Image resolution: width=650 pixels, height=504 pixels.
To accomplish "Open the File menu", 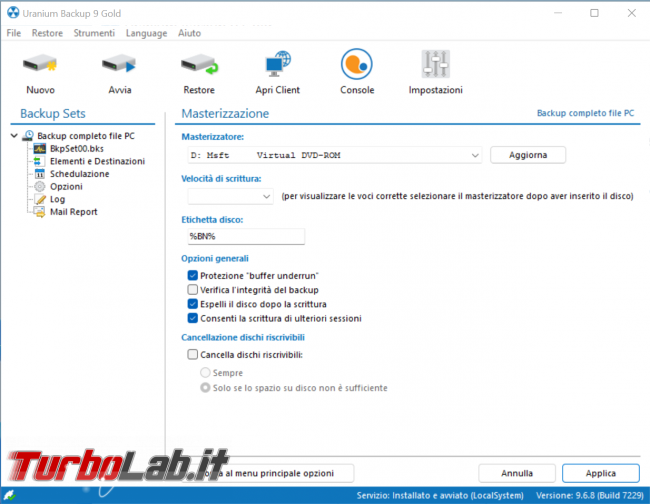I will [14, 33].
